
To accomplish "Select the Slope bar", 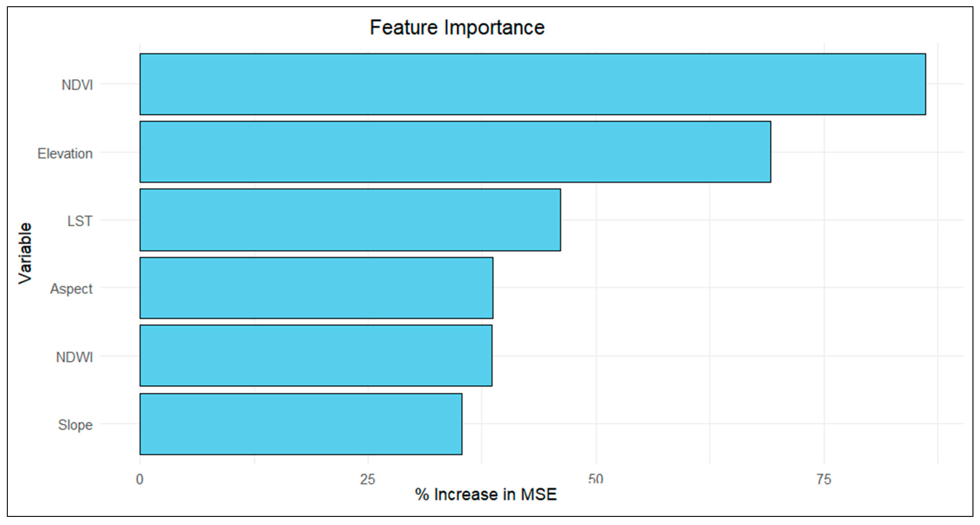I will pos(301,424).
